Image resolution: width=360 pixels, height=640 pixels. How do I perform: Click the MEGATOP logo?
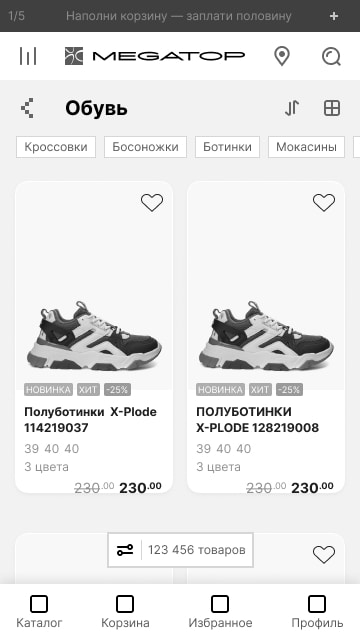coord(155,56)
